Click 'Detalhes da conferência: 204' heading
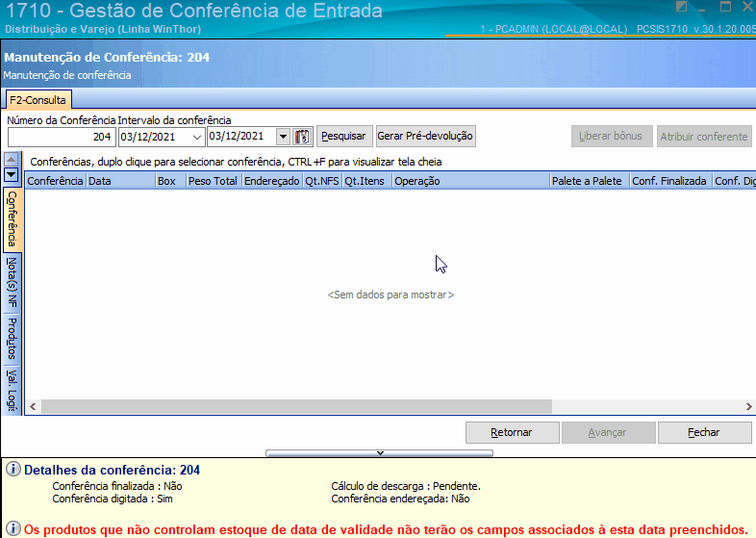This screenshot has height=538, width=756. (x=113, y=470)
